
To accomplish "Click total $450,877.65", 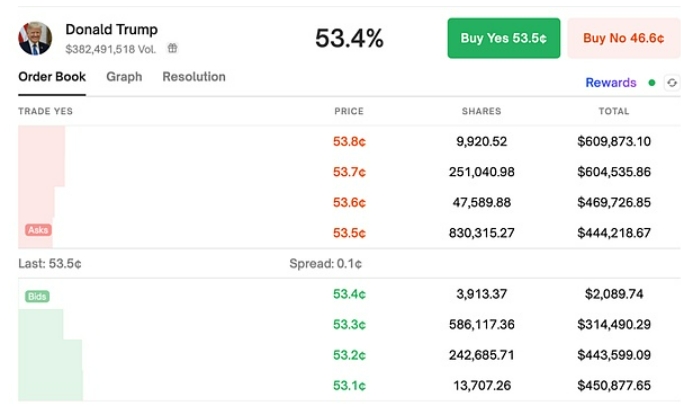I will pos(614,386).
